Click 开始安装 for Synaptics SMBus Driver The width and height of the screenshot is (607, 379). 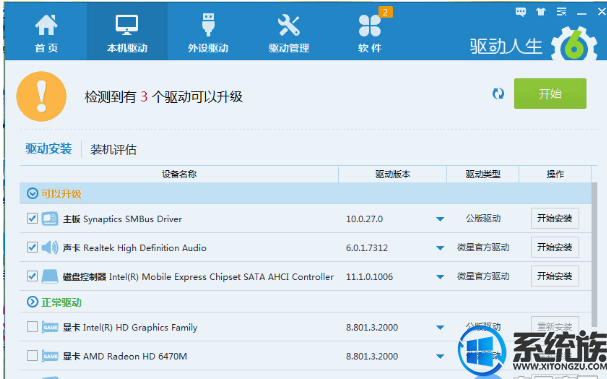tap(555, 218)
